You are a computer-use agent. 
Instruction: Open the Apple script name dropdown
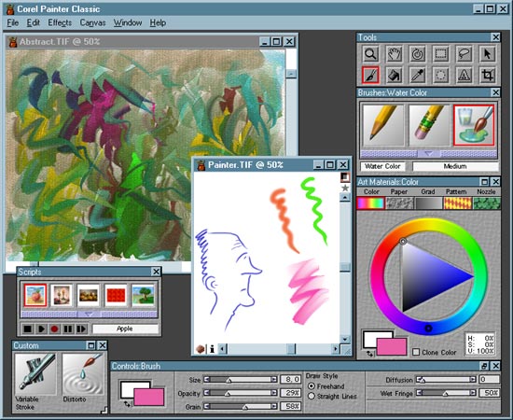125,329
